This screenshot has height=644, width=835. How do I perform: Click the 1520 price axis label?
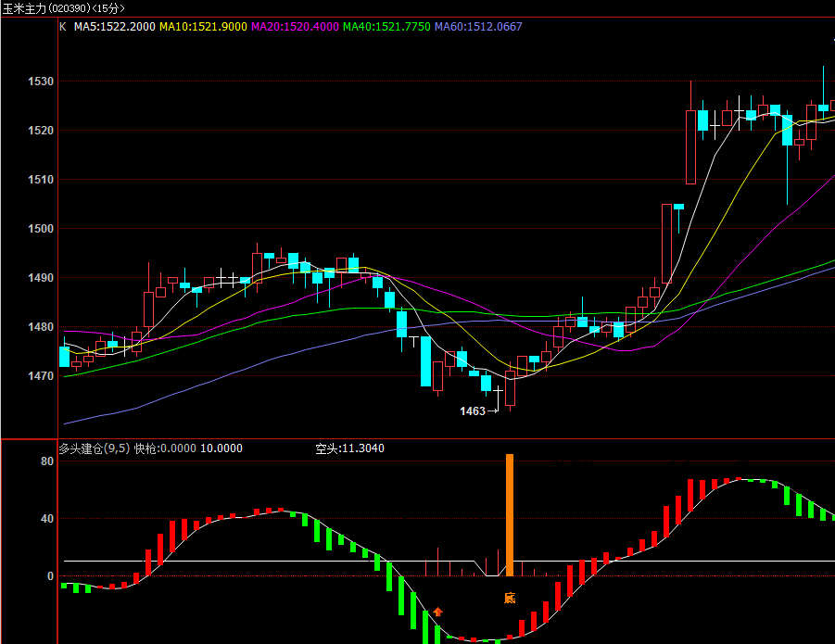(x=41, y=131)
